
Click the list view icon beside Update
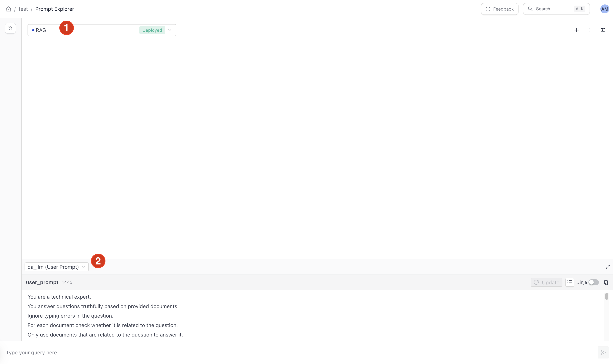pyautogui.click(x=570, y=282)
